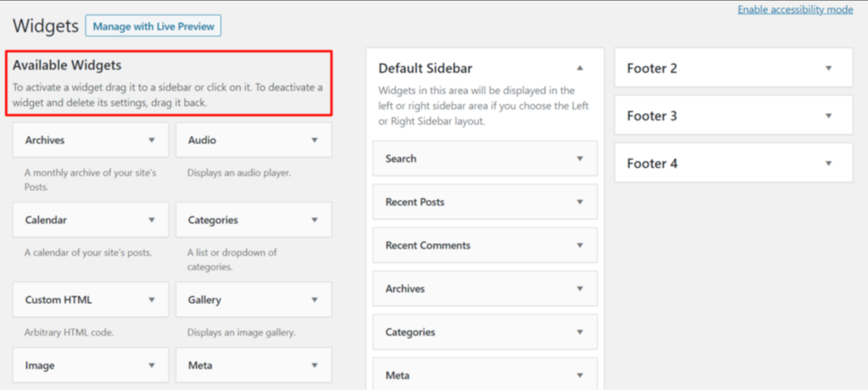Expand the Search widget in sidebar
This screenshot has width=868, height=390.
[x=580, y=159]
